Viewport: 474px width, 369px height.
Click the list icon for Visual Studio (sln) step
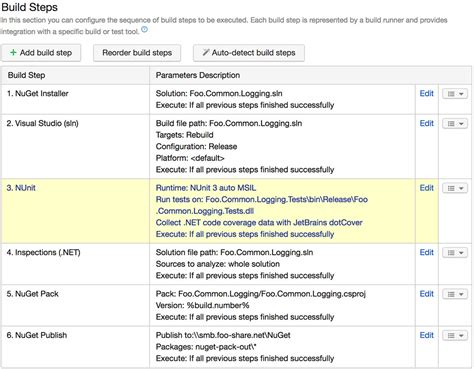451,124
